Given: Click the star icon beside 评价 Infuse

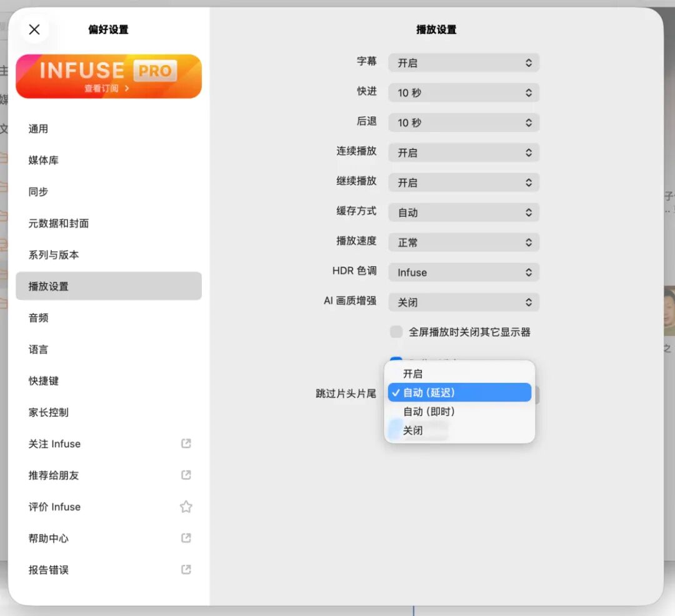Looking at the screenshot, I should (186, 507).
